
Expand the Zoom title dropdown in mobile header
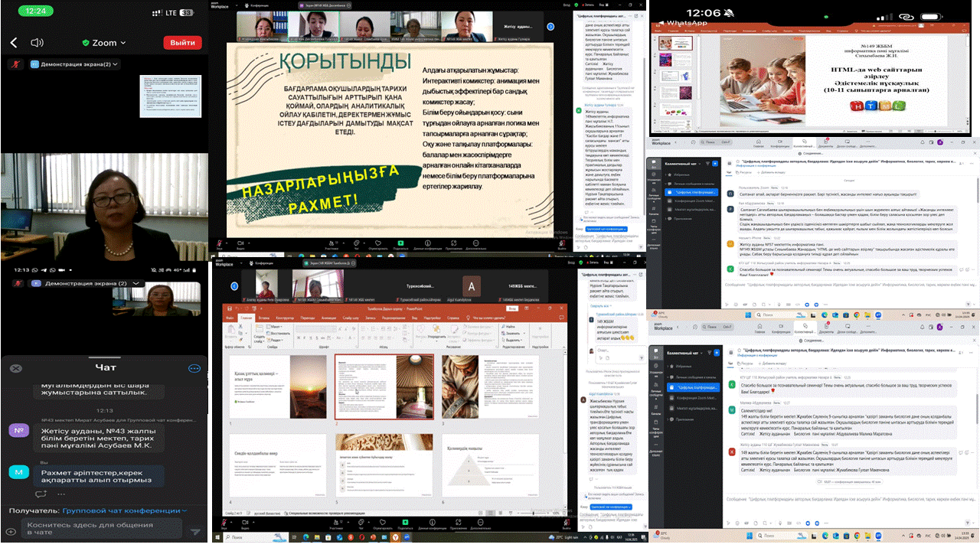coord(122,43)
